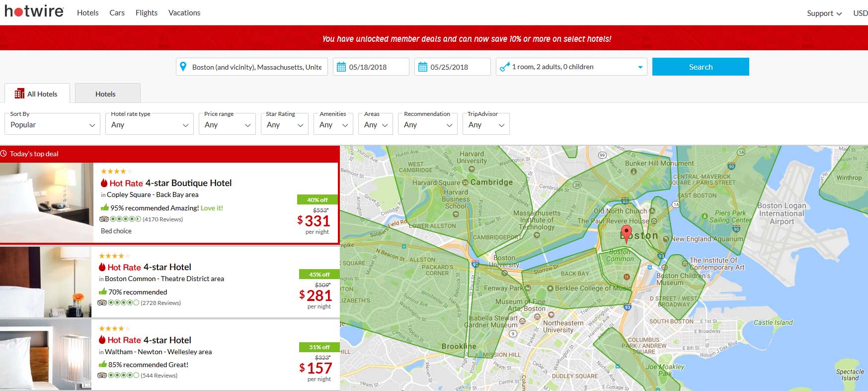Click the blue Search button
The height and width of the screenshot is (391, 868).
(701, 67)
